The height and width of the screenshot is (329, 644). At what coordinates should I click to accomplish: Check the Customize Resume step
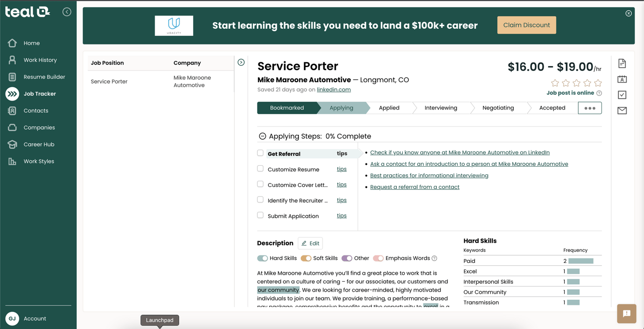pos(260,169)
